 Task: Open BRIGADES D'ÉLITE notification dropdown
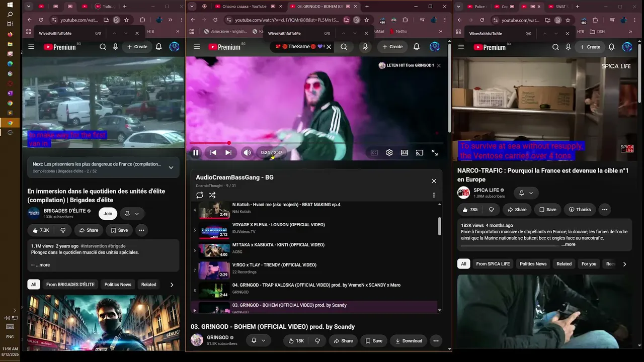[x=131, y=214]
